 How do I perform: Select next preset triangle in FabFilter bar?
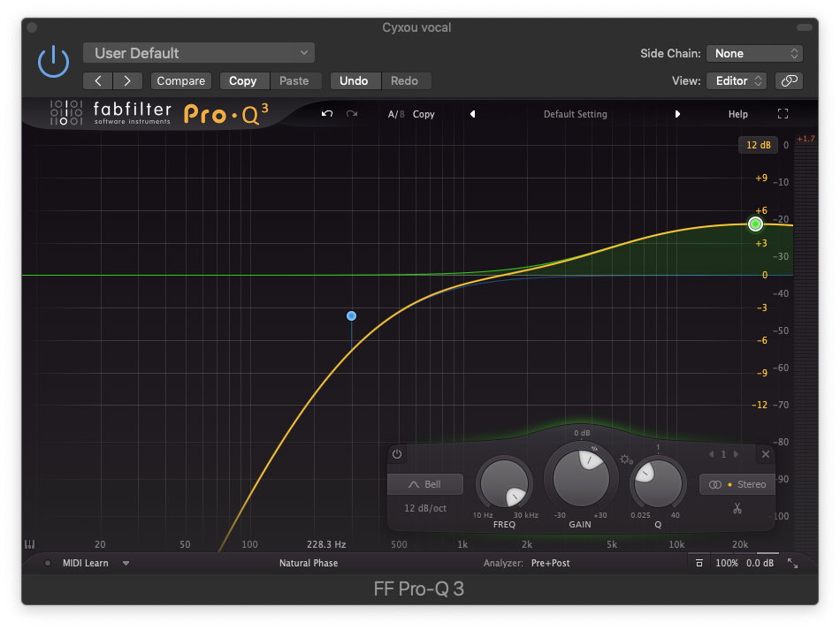677,114
